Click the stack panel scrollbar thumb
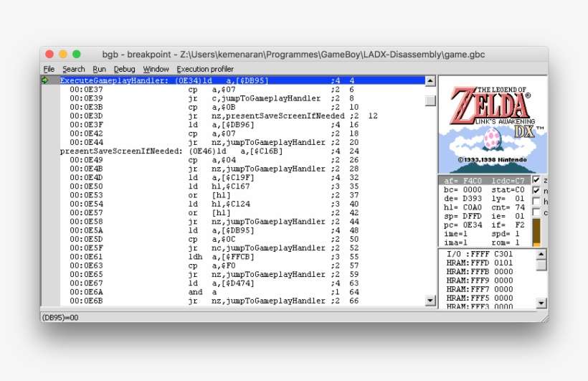Image resolution: width=588 pixels, height=381 pixels. [x=541, y=265]
